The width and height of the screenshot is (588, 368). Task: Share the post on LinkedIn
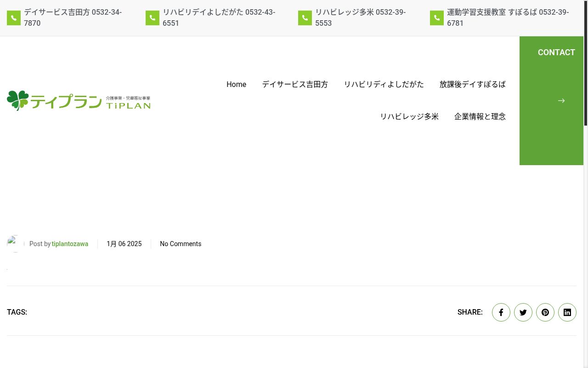click(567, 312)
